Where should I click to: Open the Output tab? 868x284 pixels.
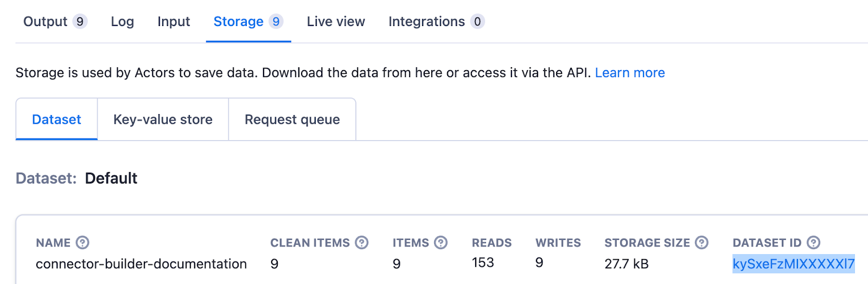tap(46, 22)
